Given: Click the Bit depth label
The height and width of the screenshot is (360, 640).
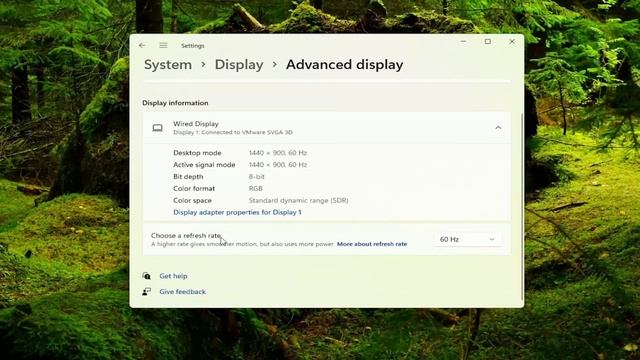Looking at the screenshot, I should 188,176.
